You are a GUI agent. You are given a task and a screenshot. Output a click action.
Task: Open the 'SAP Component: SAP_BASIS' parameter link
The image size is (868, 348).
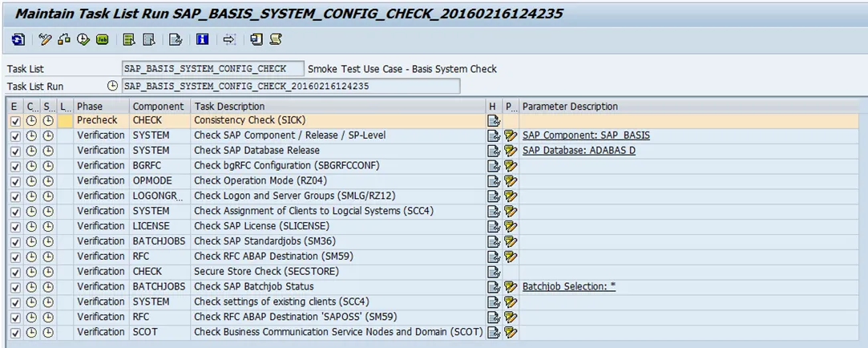[586, 136]
